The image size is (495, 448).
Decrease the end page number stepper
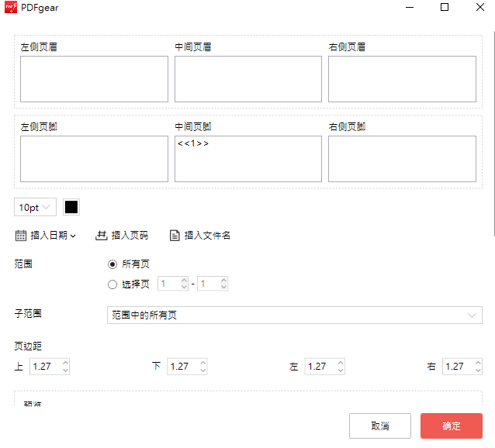(x=223, y=287)
